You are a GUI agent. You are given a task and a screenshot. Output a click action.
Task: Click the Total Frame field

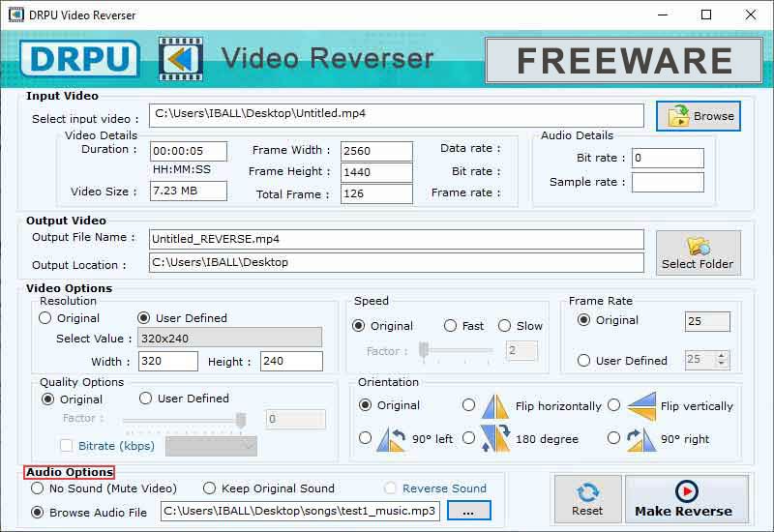pyautogui.click(x=376, y=193)
